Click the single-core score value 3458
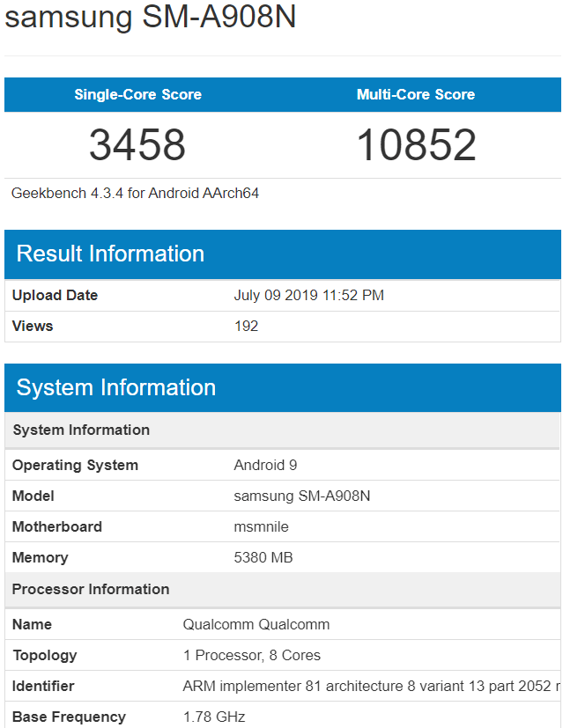Image resolution: width=563 pixels, height=728 pixels. (137, 145)
